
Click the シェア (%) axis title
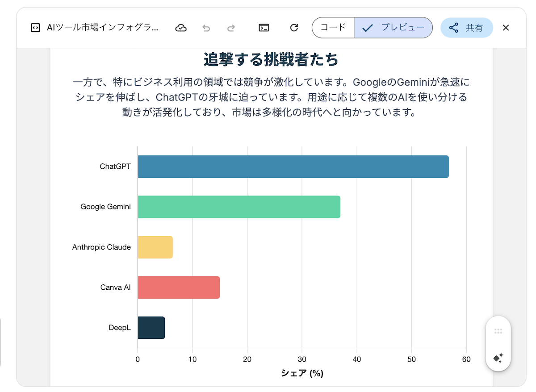click(302, 373)
